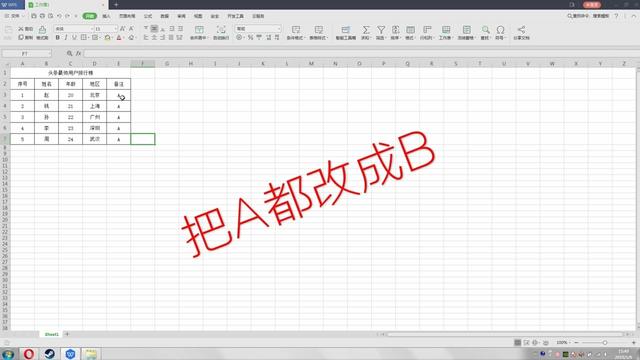640x360 pixels.
Task: Apply Underline formatting
Action: (x=74, y=38)
